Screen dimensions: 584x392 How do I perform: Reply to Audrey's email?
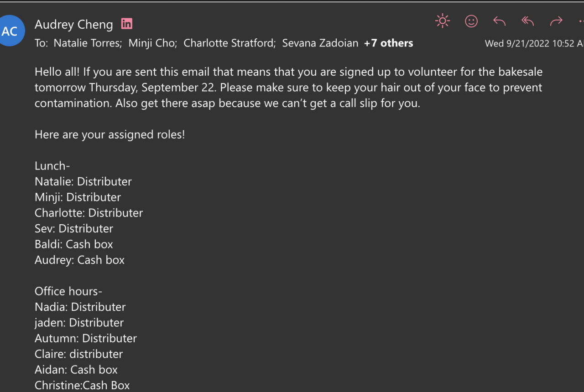499,21
